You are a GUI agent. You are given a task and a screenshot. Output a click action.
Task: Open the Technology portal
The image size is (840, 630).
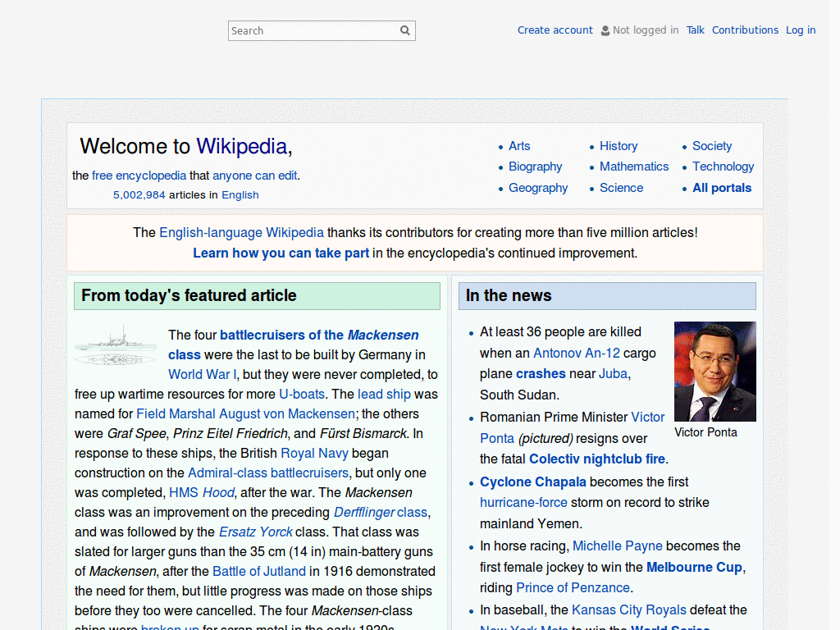point(724,167)
